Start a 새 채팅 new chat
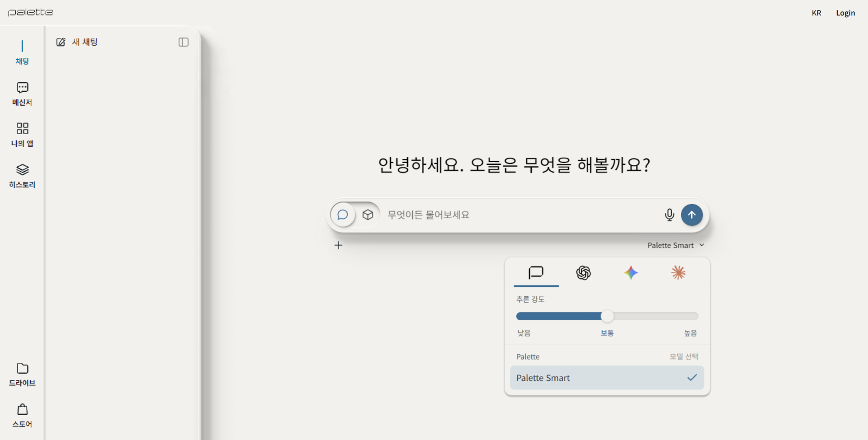The width and height of the screenshot is (868, 440). [x=77, y=42]
